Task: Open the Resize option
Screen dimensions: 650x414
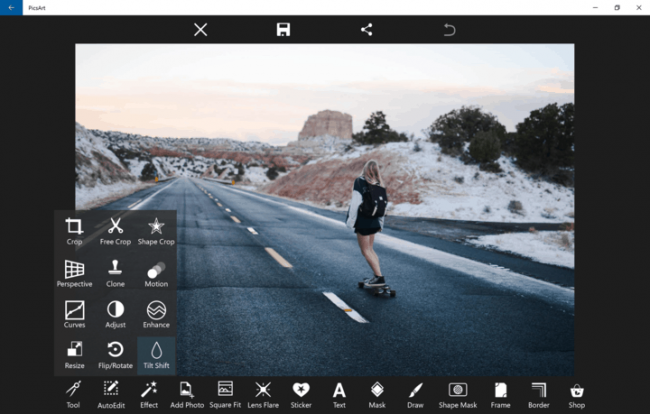Action: (x=74, y=353)
